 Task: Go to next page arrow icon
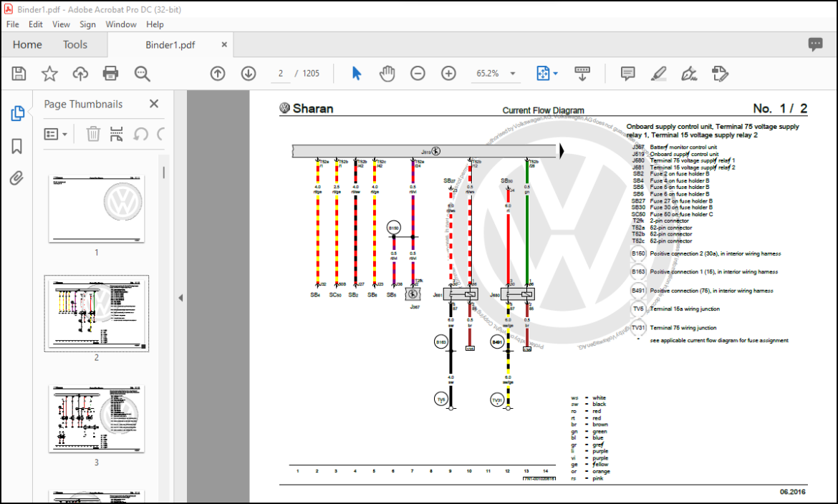[x=249, y=74]
